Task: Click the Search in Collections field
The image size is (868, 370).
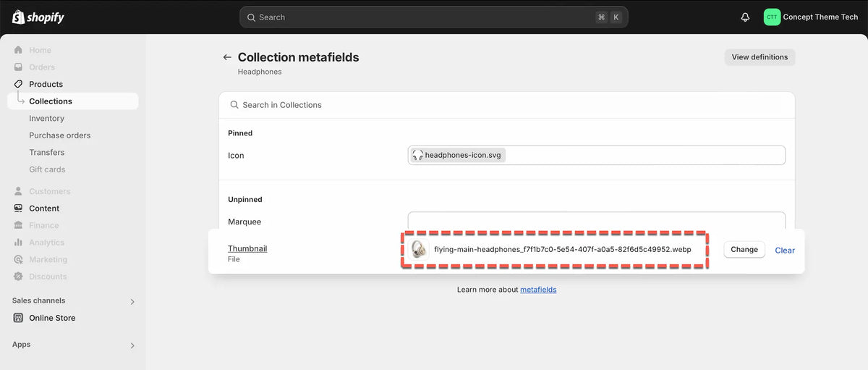Action: [507, 105]
